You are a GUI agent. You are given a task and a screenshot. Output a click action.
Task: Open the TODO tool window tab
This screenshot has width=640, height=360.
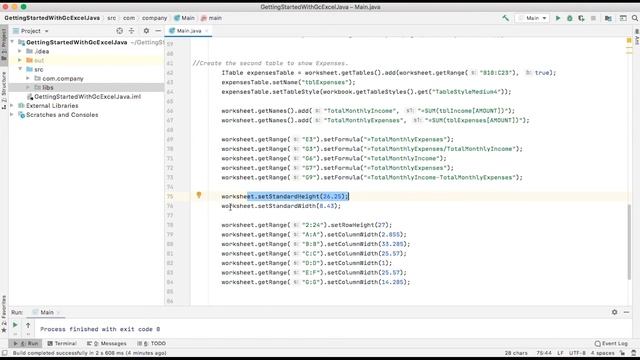[x=151, y=343]
